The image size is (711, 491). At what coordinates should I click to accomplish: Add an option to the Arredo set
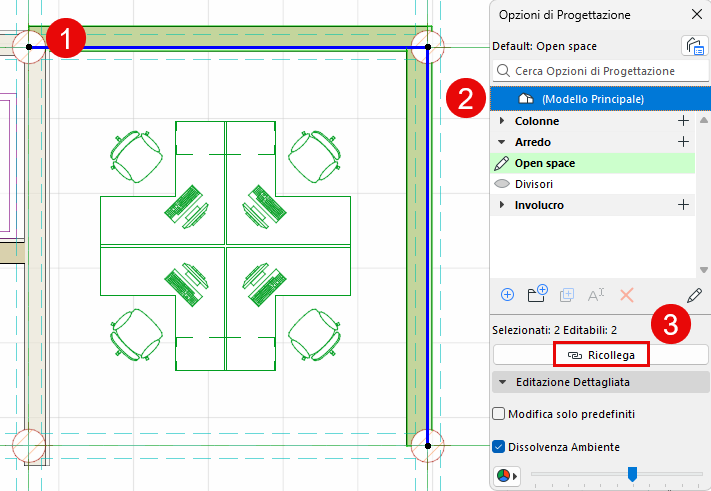click(x=683, y=142)
